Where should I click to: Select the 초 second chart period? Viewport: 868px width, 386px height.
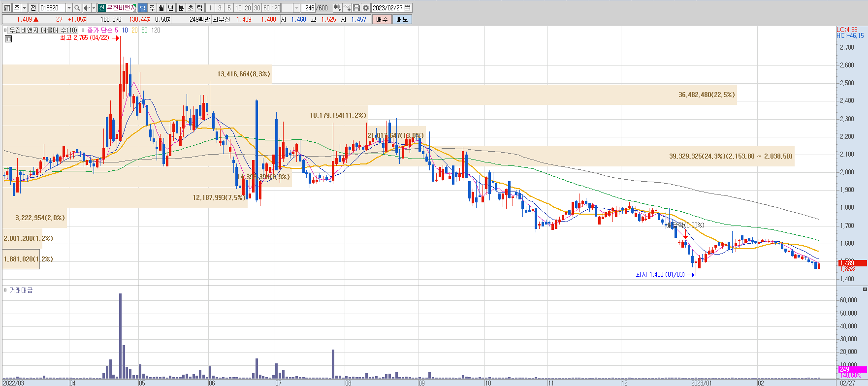(x=191, y=8)
